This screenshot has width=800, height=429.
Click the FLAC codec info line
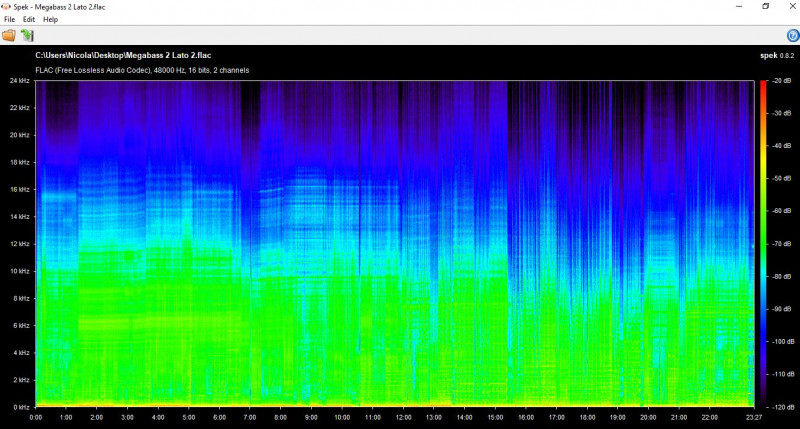(142, 70)
